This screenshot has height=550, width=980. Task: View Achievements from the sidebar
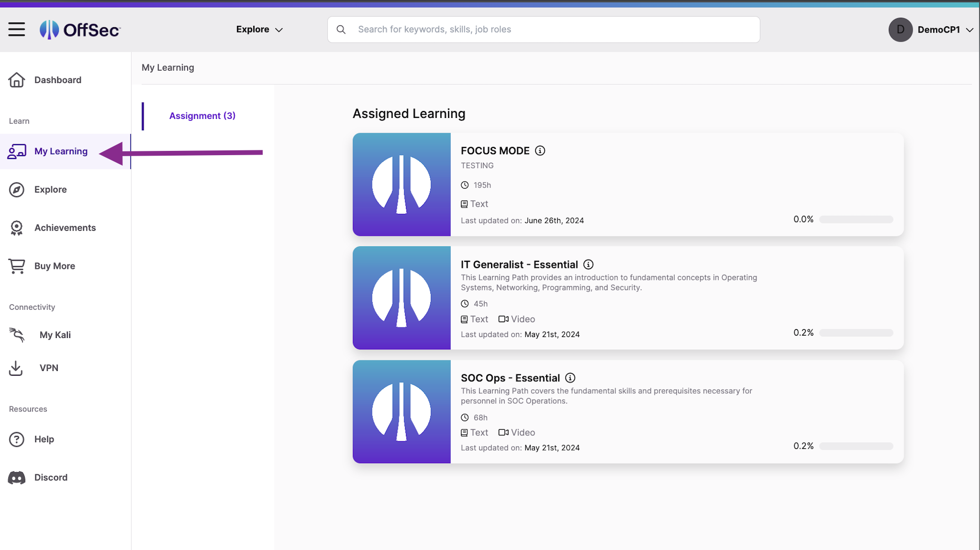(65, 228)
